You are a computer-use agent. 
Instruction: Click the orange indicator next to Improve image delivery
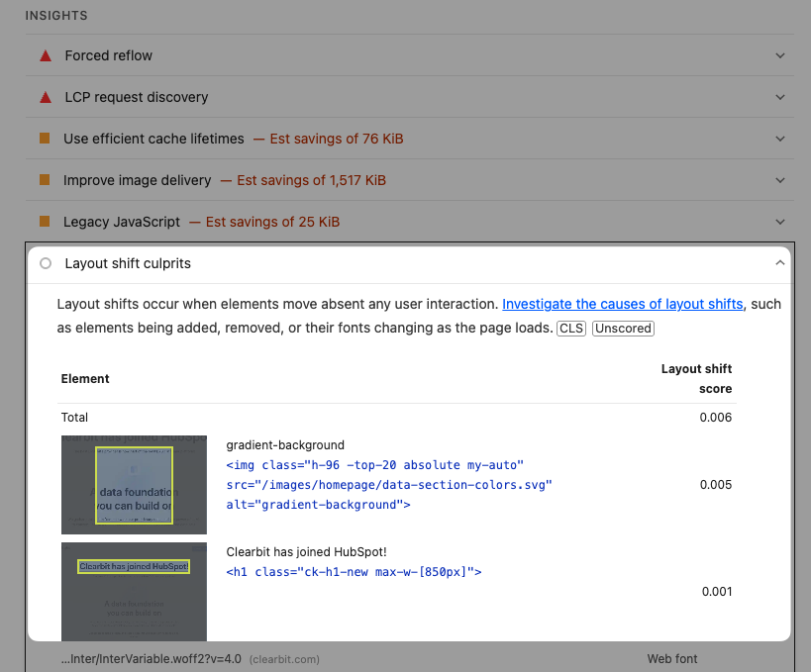pos(44,180)
